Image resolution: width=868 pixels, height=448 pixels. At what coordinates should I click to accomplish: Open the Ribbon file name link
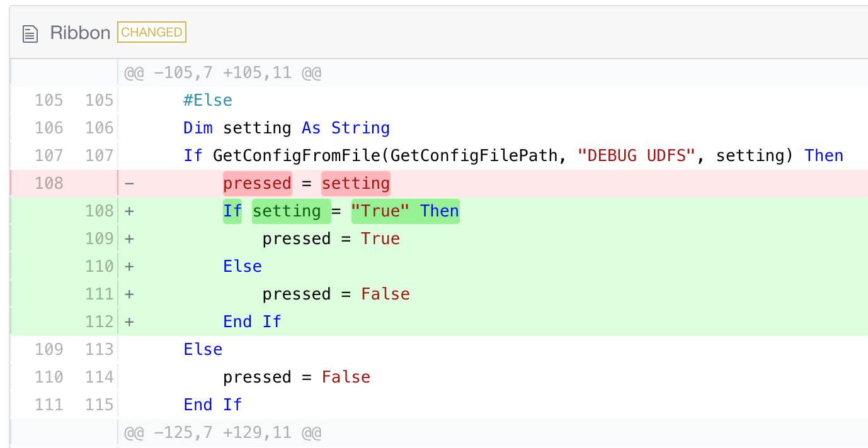pos(80,33)
